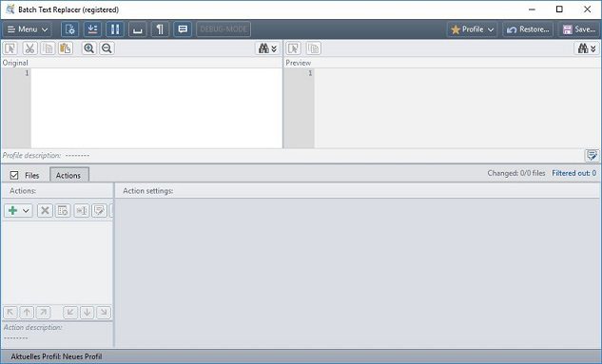The height and width of the screenshot is (364, 602).
Task: Open the Menu dropdown
Action: pyautogui.click(x=28, y=29)
